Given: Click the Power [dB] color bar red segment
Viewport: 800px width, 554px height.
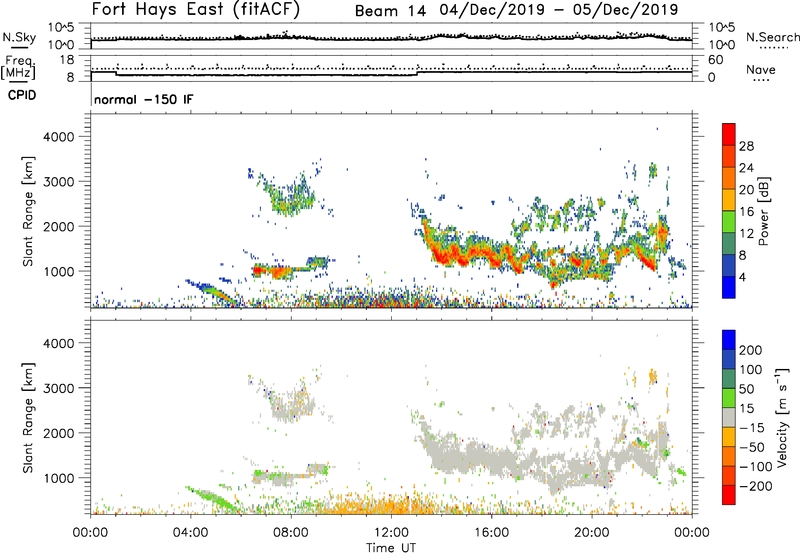Looking at the screenshot, I should click(729, 134).
